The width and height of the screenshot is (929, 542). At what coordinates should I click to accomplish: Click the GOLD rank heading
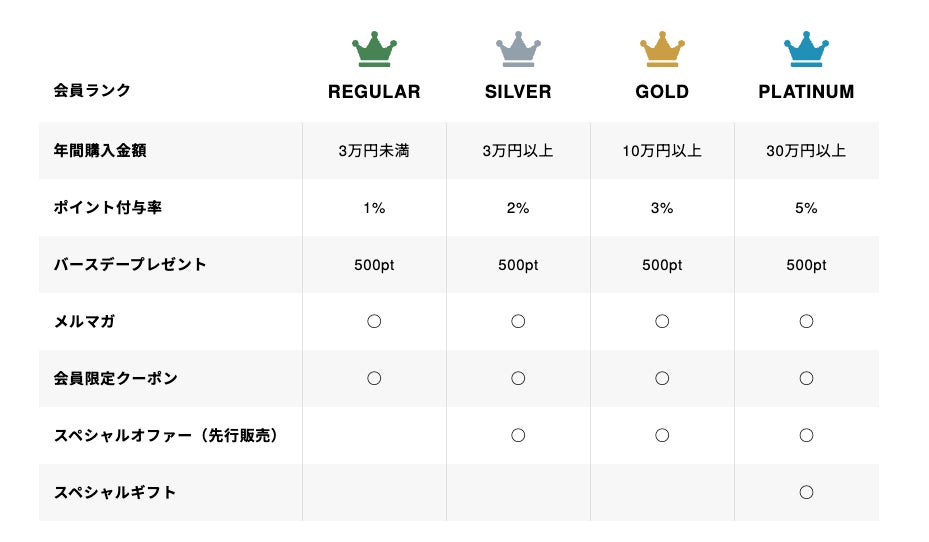click(x=662, y=92)
